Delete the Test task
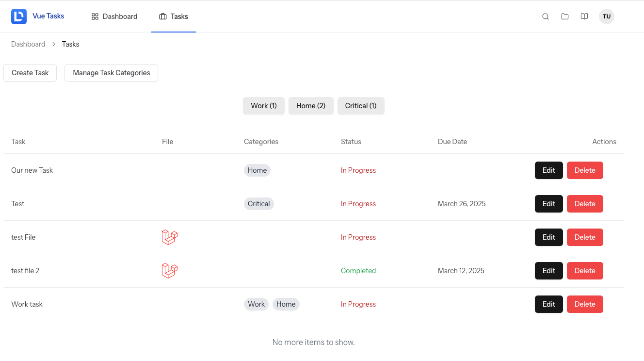644x361 pixels. coord(585,204)
